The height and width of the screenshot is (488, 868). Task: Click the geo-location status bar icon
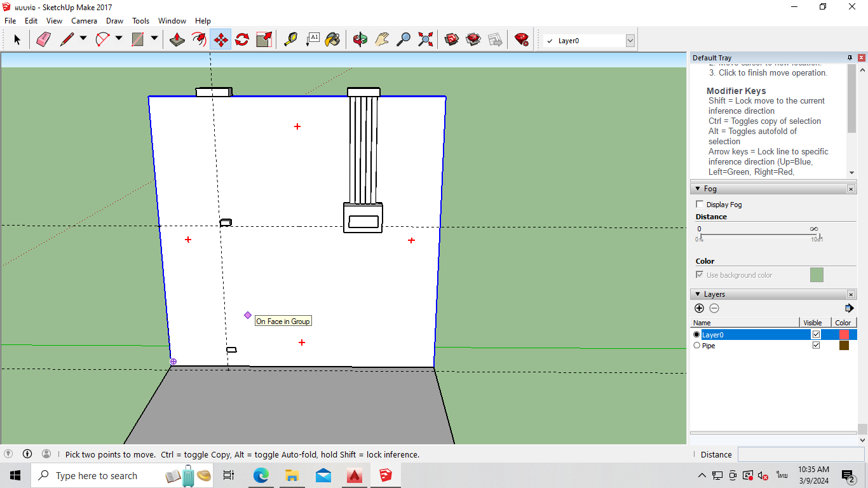click(8, 454)
